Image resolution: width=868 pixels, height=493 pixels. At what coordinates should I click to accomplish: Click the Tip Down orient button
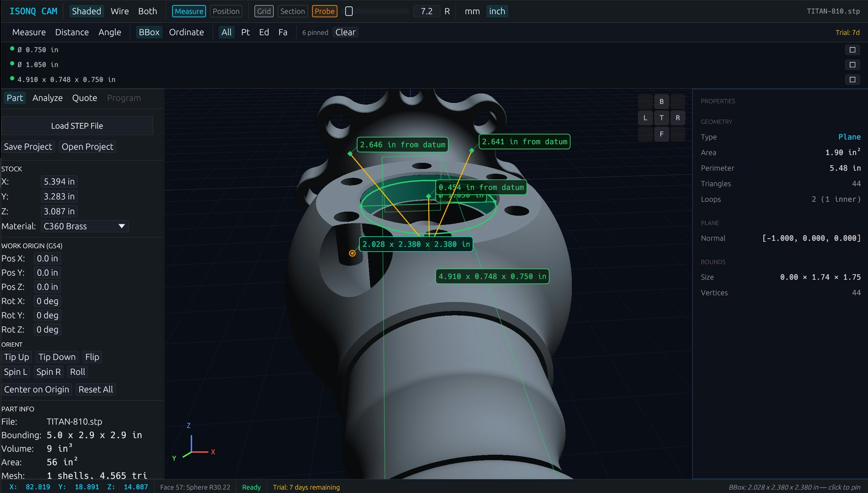[x=57, y=357]
